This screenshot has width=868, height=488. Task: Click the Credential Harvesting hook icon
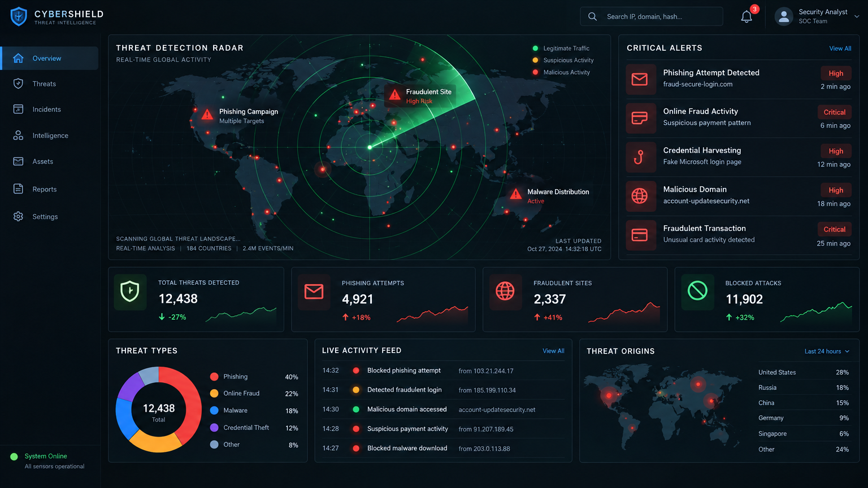[640, 157]
